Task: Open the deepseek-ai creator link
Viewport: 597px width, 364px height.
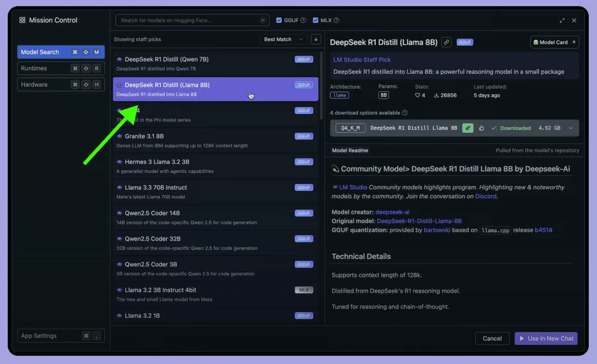Action: click(392, 212)
